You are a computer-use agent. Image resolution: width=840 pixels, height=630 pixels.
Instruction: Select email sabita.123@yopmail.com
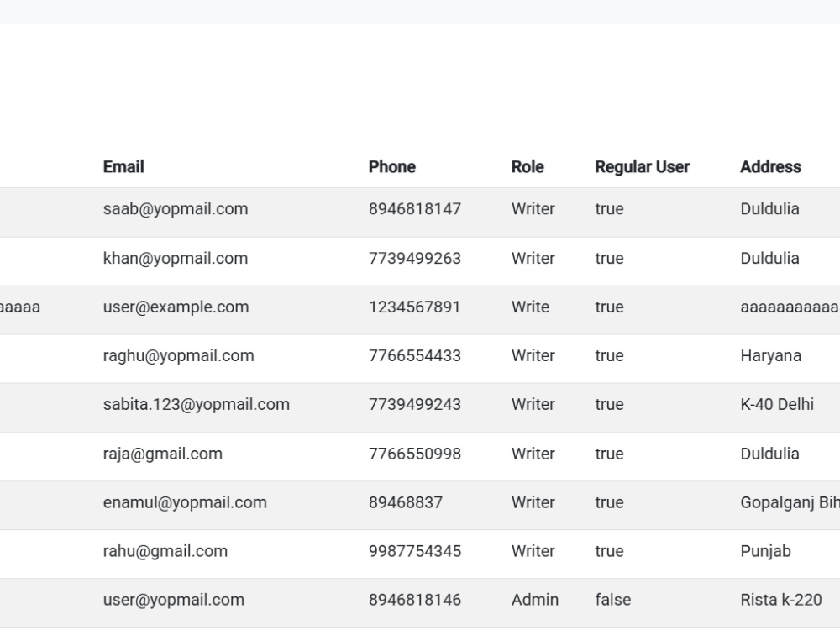click(196, 405)
